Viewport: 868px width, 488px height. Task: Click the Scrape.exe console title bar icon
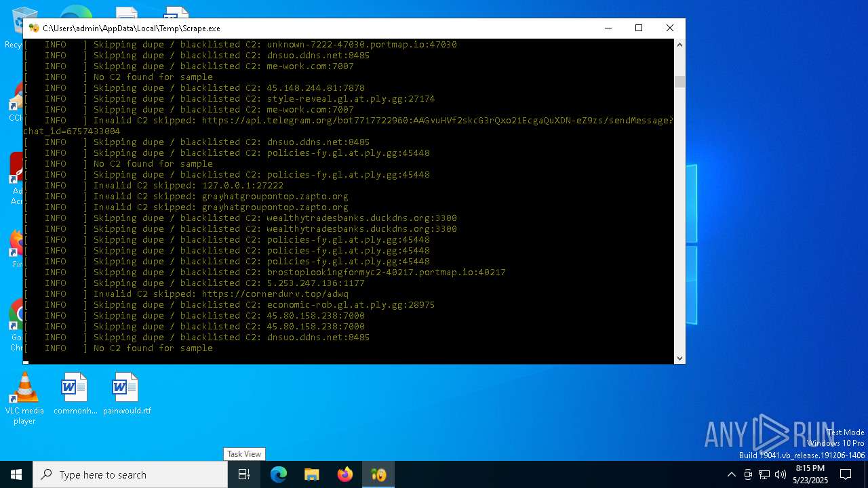tap(34, 28)
